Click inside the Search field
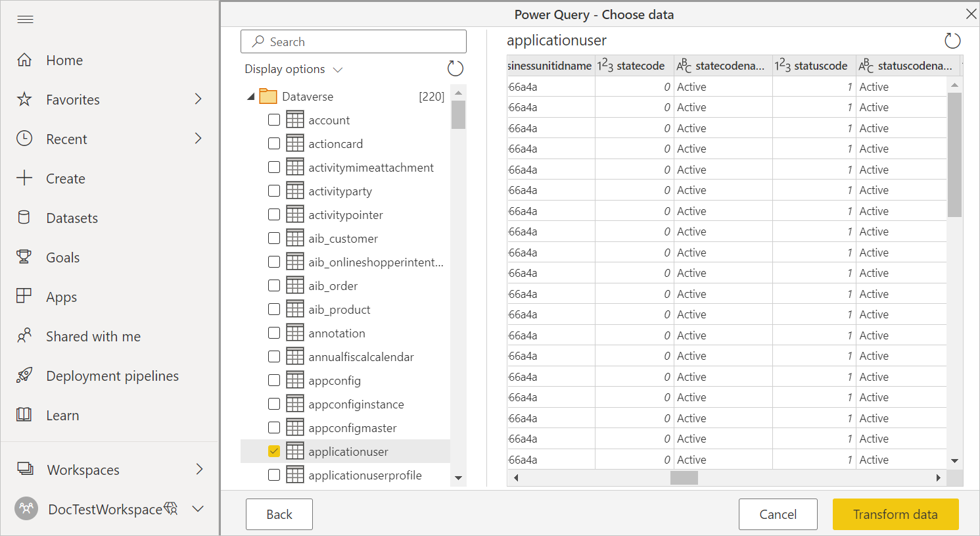Viewport: 980px width, 536px height. click(353, 41)
